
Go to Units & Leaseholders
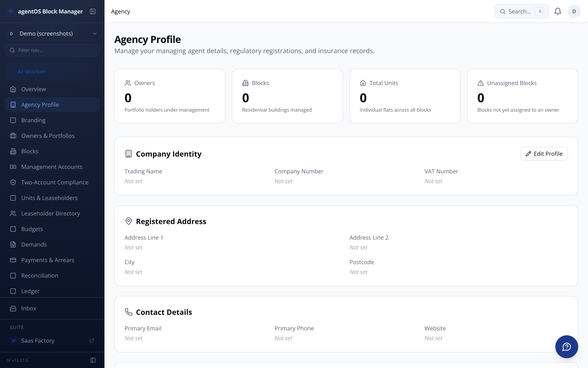coord(52,198)
